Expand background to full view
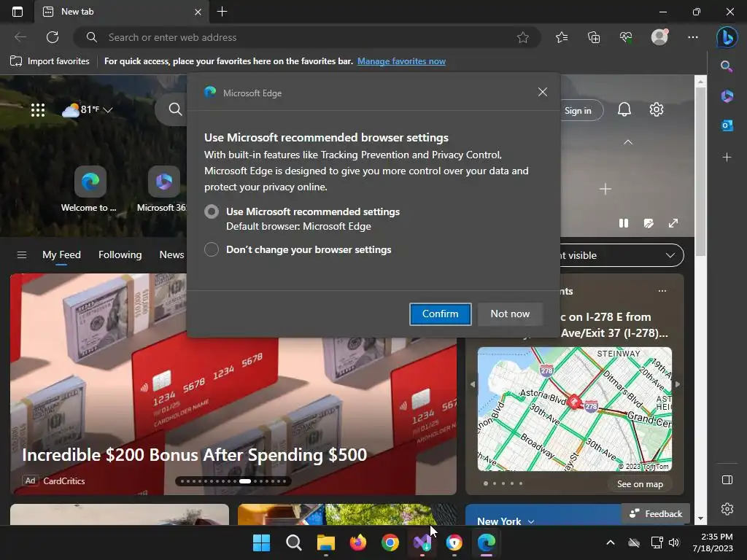Screen dimensions: 747x560 tap(673, 223)
